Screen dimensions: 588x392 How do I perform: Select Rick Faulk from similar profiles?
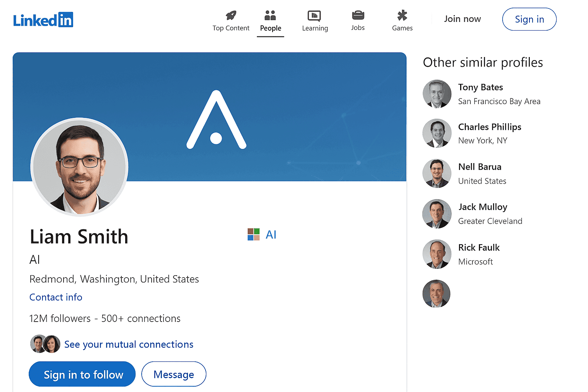[x=479, y=247]
